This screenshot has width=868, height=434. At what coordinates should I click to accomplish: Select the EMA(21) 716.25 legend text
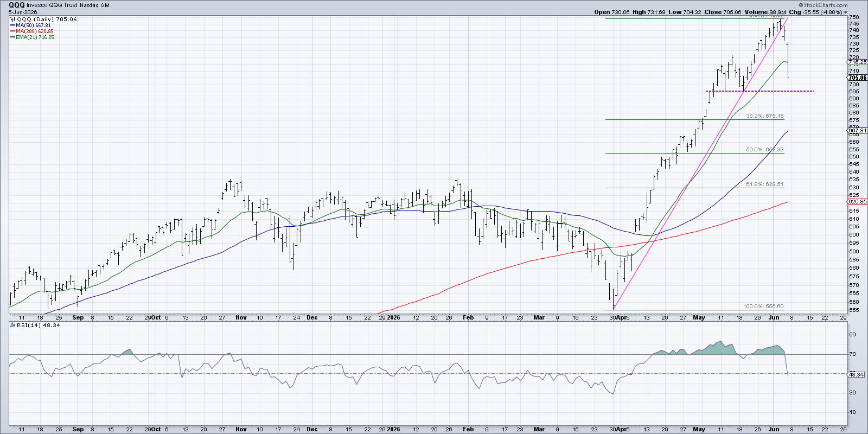pyautogui.click(x=35, y=37)
